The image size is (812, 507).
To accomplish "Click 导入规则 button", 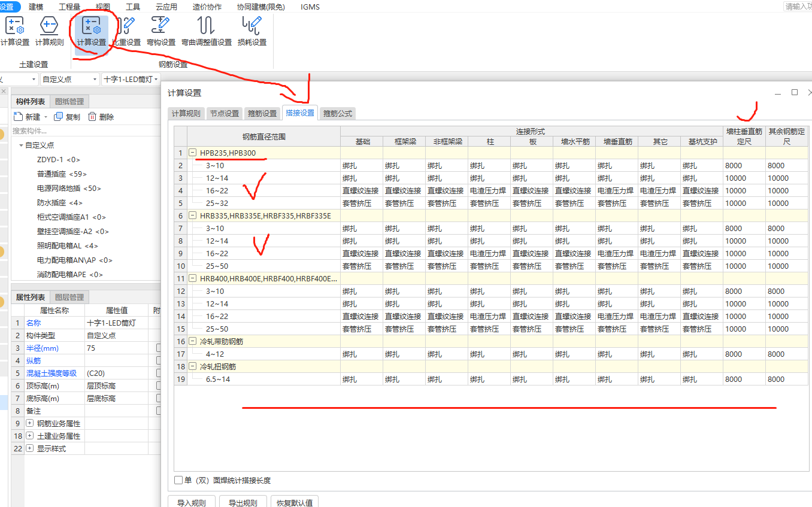I will pos(191,502).
